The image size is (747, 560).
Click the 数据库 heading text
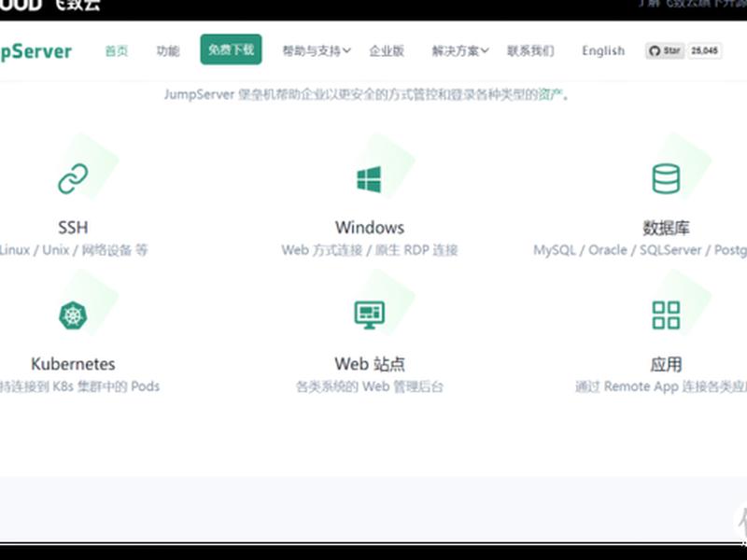pos(666,228)
